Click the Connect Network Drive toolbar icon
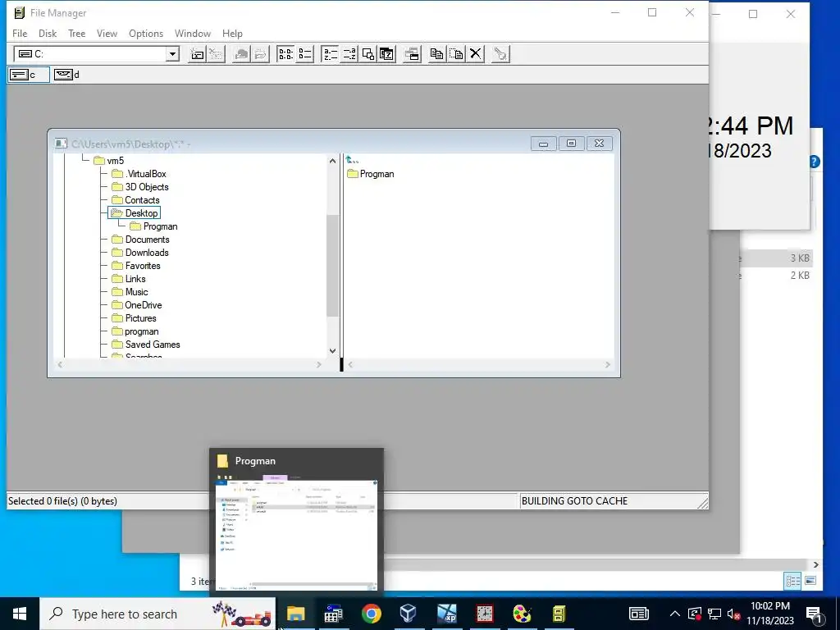This screenshot has width=840, height=630. (197, 54)
